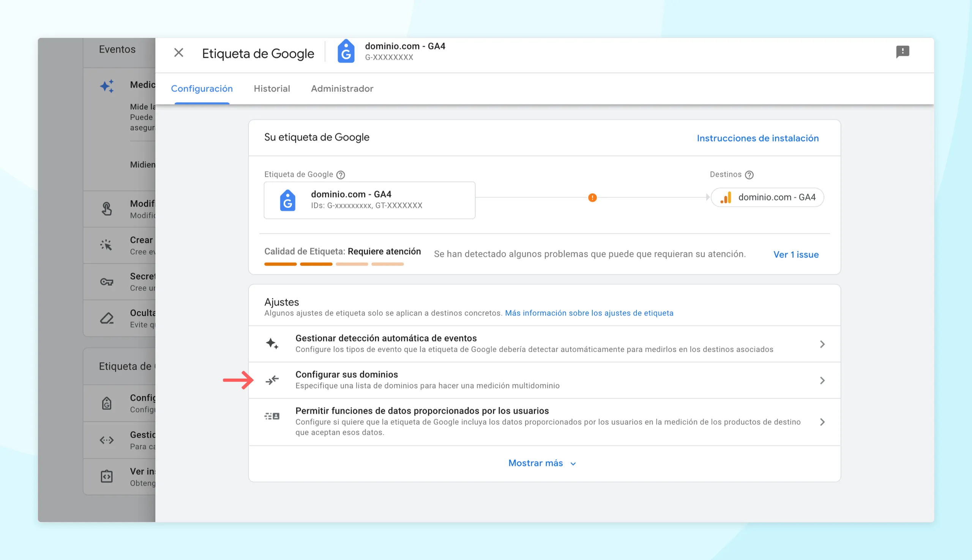Click the merge arrows icon for domains
This screenshot has width=972, height=560.
pyautogui.click(x=272, y=381)
